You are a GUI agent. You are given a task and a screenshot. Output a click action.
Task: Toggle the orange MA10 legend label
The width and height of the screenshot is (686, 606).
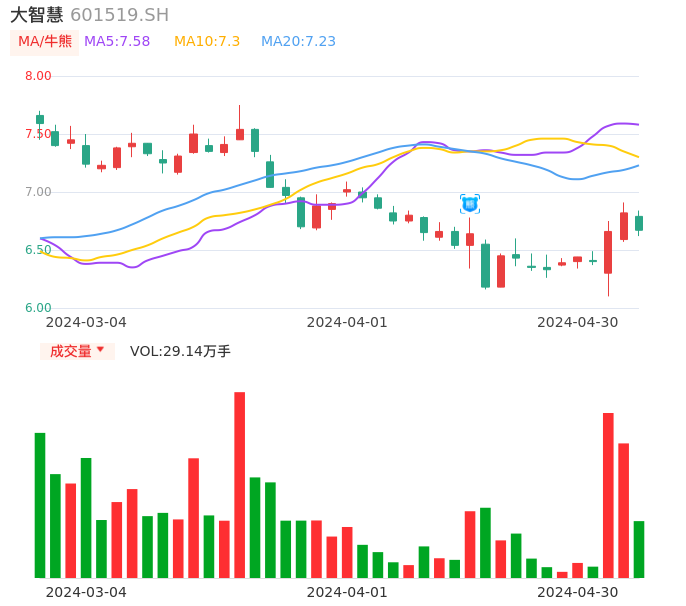(207, 42)
